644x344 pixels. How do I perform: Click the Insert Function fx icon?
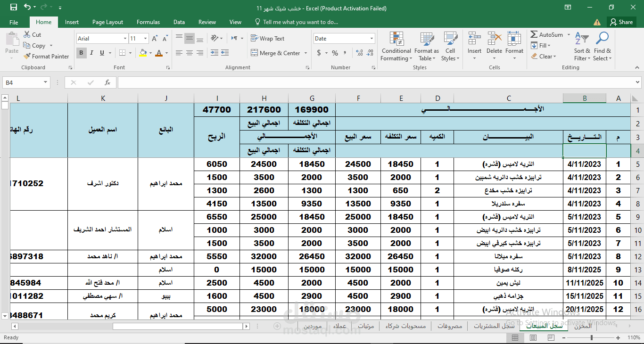[x=107, y=82]
